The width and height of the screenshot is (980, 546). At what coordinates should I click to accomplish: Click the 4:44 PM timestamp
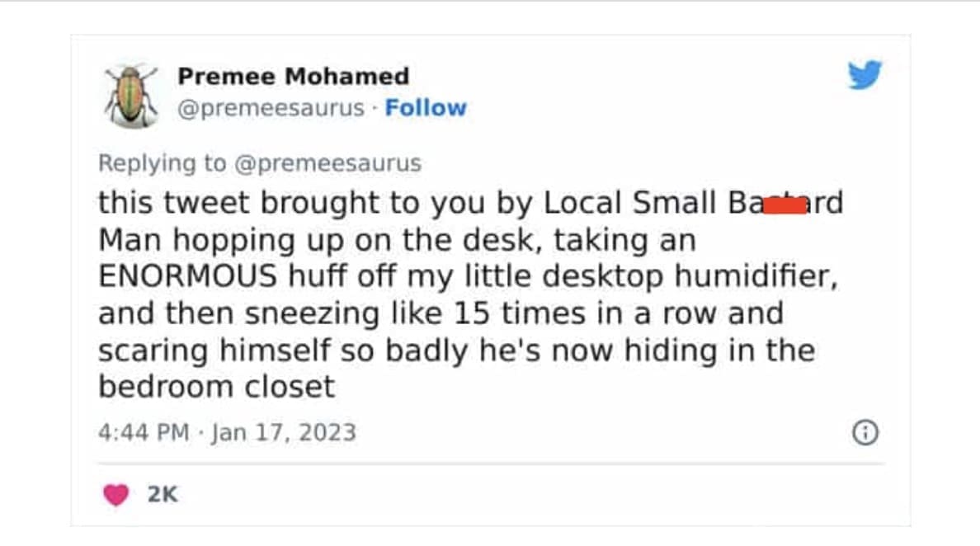tap(144, 432)
